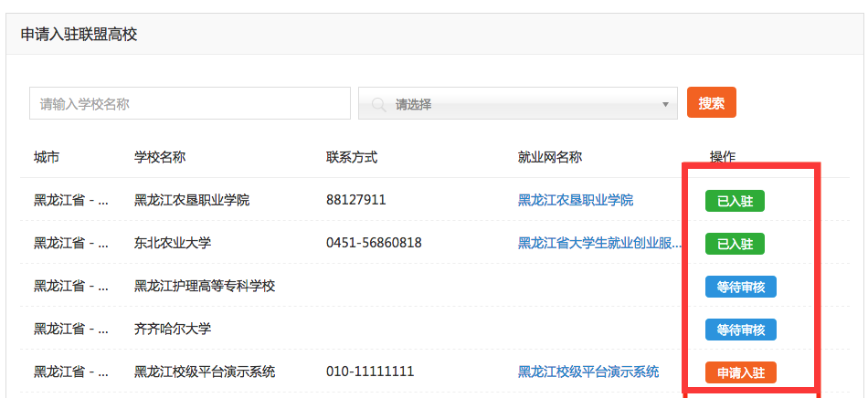
Task: Click the 学校名称 column header
Action: tap(160, 157)
